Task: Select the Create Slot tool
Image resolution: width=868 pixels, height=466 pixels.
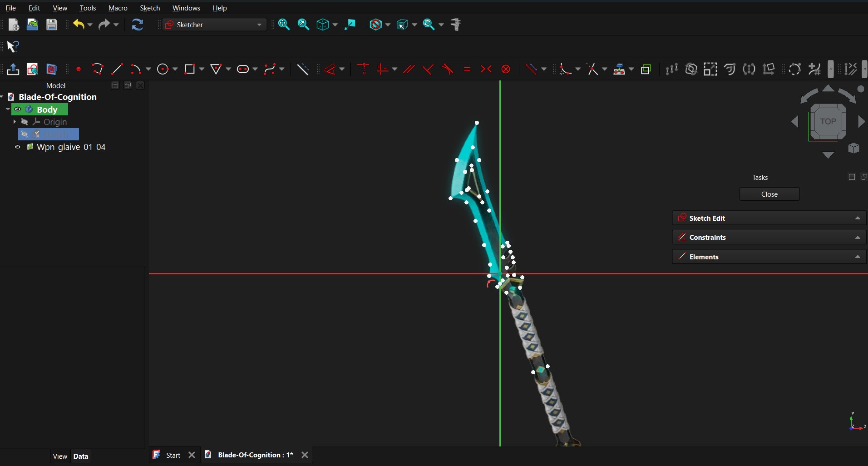Action: coord(243,69)
